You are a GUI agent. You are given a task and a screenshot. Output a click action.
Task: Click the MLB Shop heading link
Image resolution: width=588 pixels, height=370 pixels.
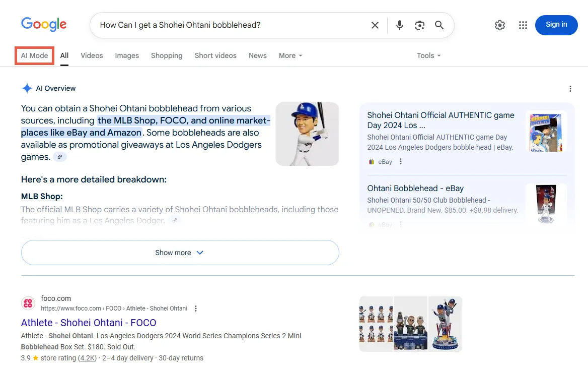tap(42, 197)
